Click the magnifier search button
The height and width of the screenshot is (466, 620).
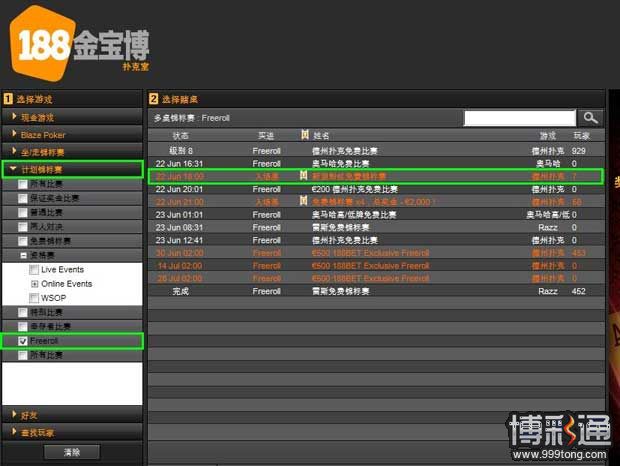pyautogui.click(x=590, y=118)
